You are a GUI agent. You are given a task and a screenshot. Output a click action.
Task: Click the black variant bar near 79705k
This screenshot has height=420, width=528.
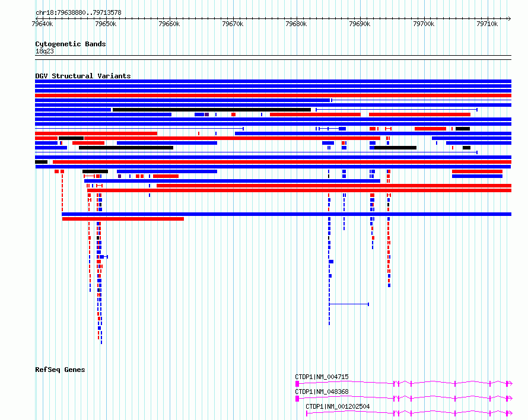tap(463, 129)
